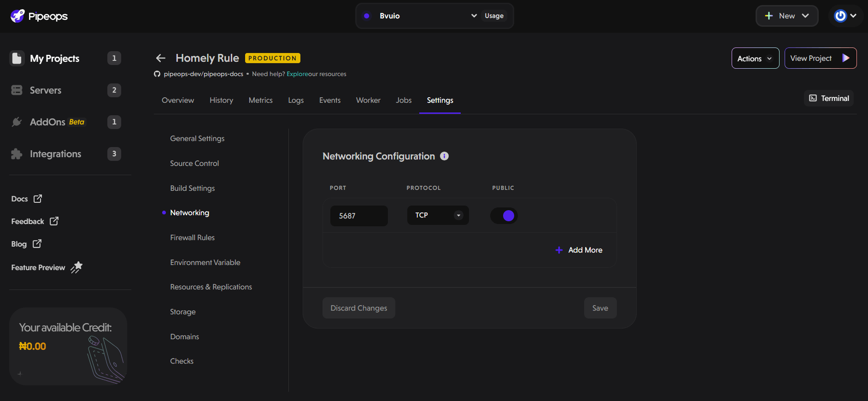Open the Worker tab
The image size is (868, 401).
[x=368, y=100]
